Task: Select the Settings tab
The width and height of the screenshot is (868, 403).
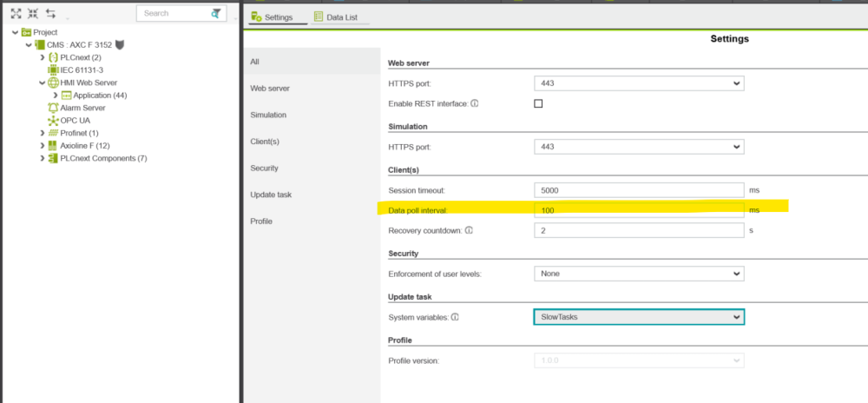Action: [273, 17]
